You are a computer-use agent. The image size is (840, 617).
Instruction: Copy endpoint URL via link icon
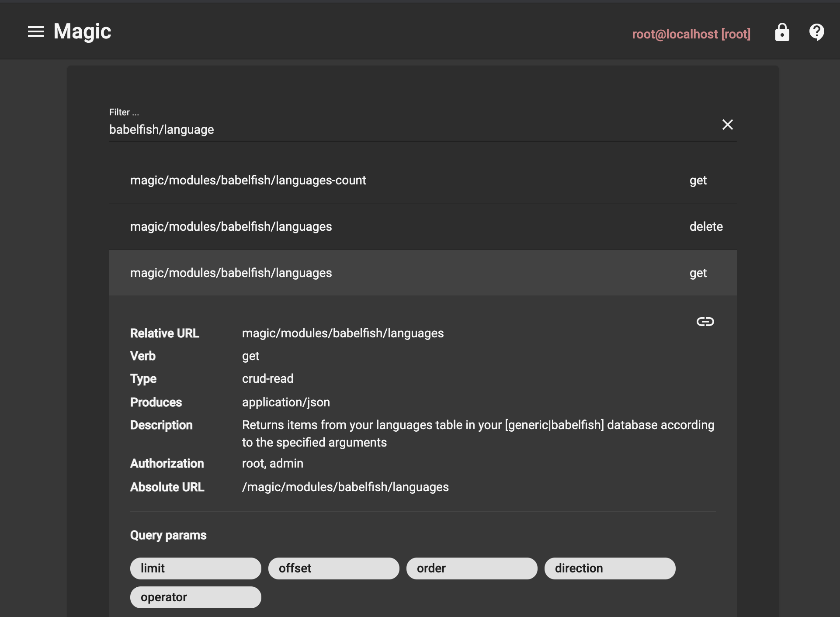tap(705, 322)
